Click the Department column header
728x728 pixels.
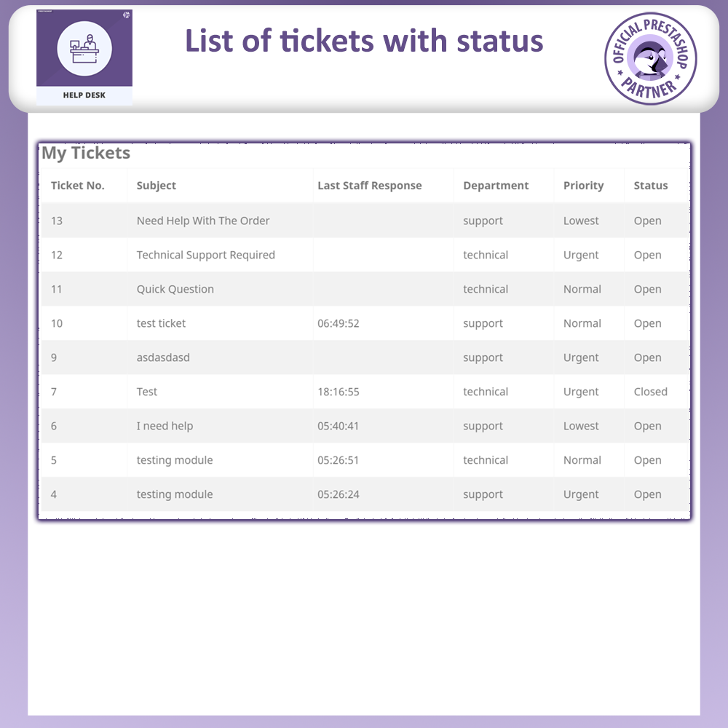(x=496, y=186)
